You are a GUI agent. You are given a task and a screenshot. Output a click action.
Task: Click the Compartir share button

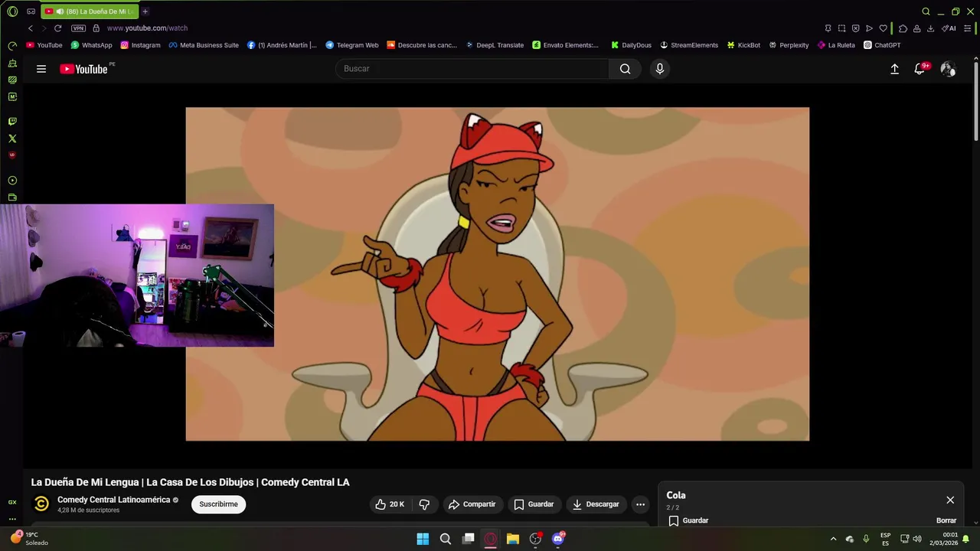pyautogui.click(x=472, y=504)
